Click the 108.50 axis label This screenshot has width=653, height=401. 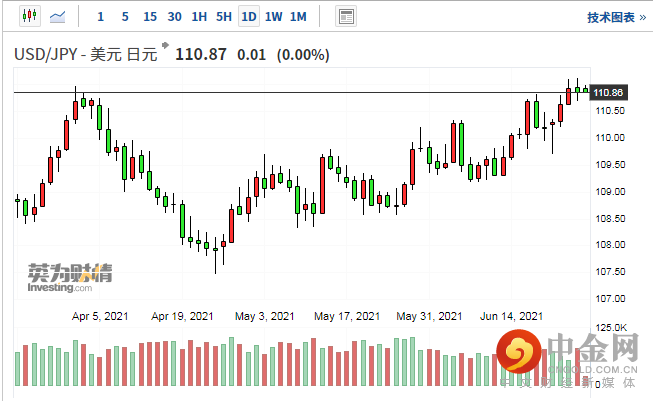(x=610, y=219)
